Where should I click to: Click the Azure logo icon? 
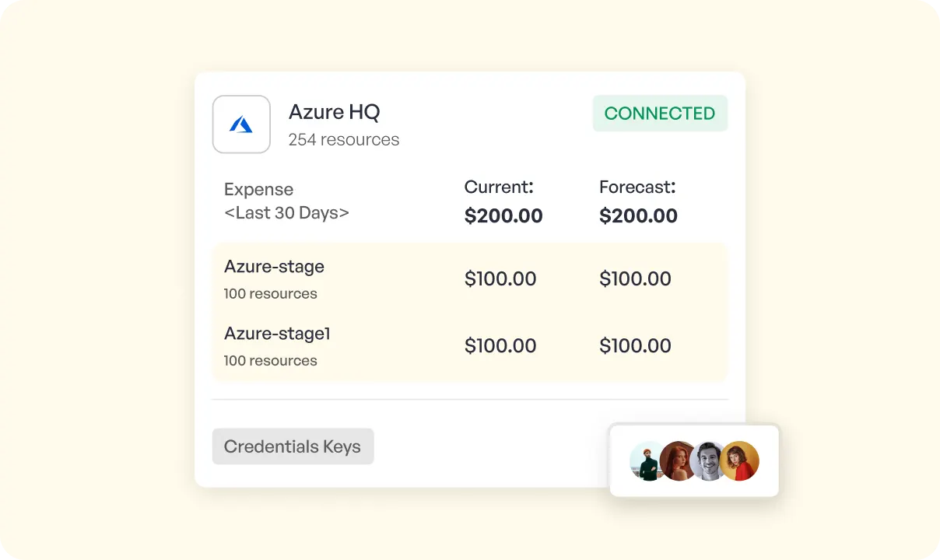241,124
